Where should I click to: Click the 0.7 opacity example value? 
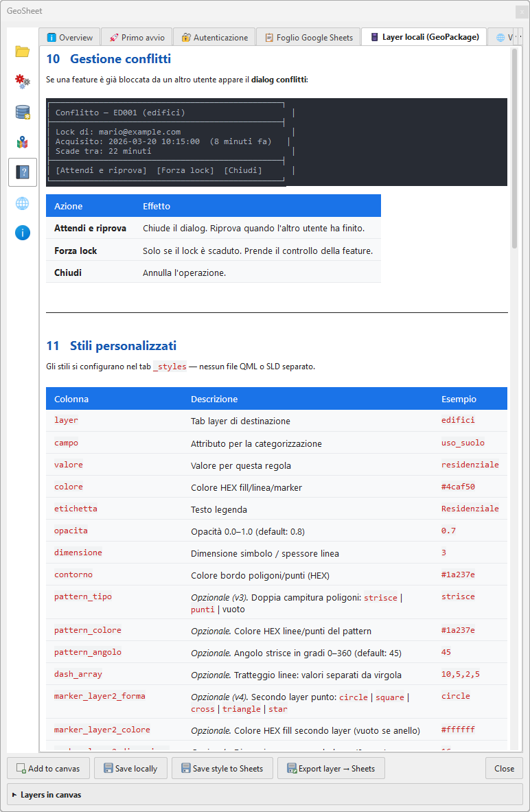tap(449, 531)
